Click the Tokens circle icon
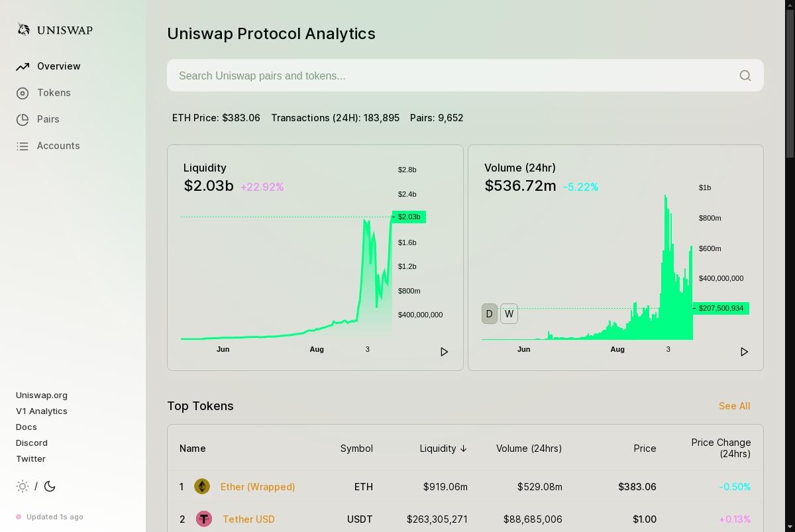The image size is (795, 532). pos(23,93)
